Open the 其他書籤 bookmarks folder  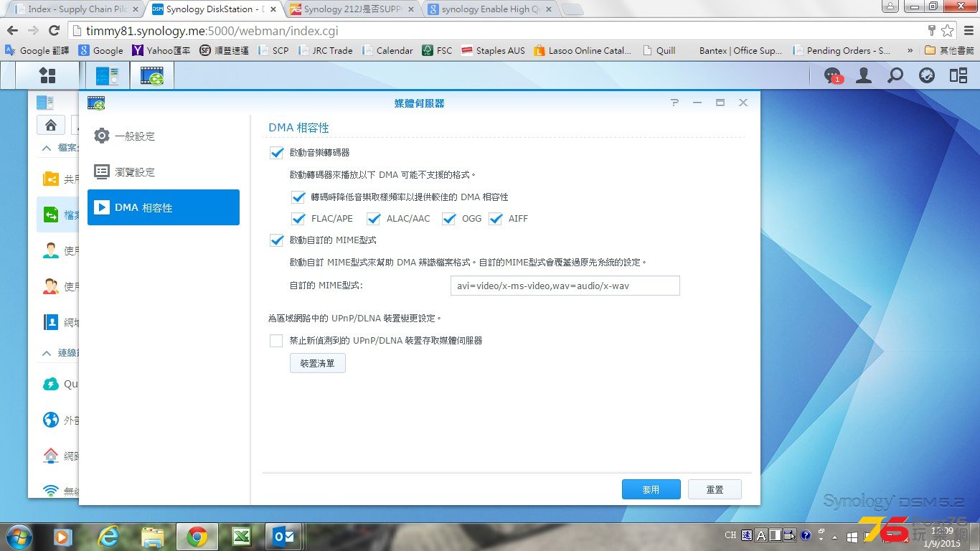[x=949, y=50]
